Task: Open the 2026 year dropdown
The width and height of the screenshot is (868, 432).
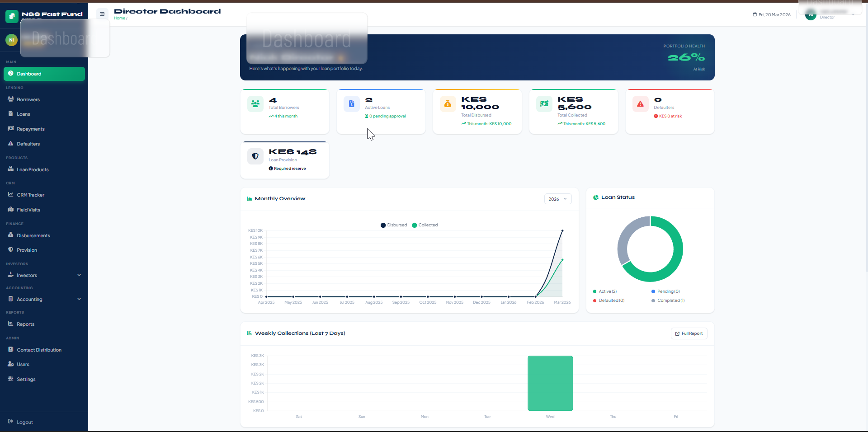Action: (557, 199)
